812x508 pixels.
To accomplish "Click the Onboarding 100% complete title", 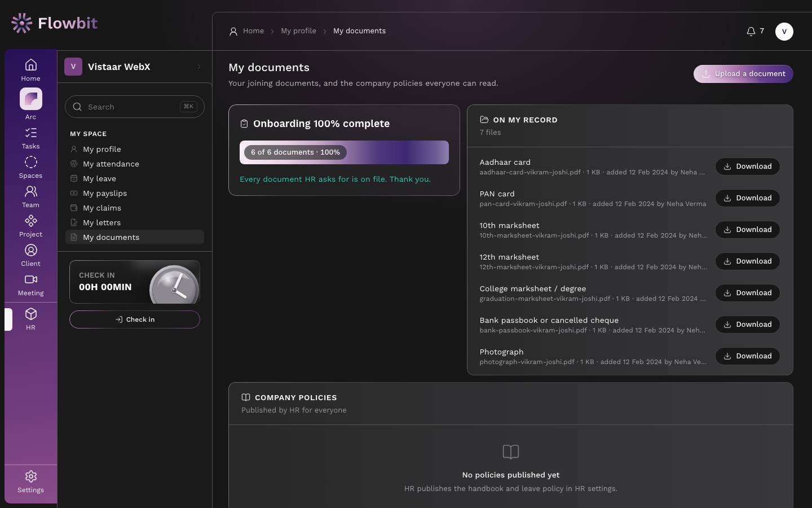I will click(x=321, y=124).
